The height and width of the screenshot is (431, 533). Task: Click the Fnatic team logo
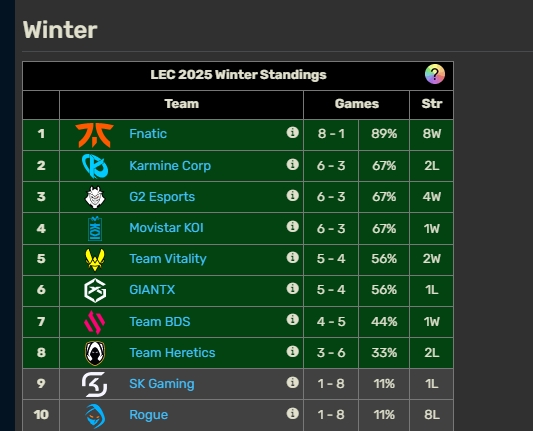click(94, 135)
